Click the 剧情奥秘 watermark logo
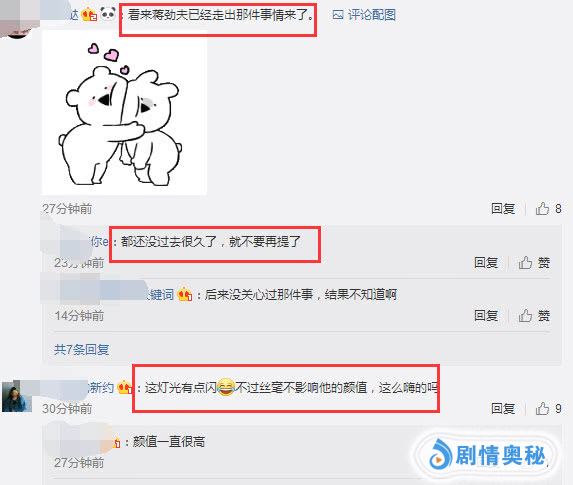573x485 pixels. tap(487, 455)
